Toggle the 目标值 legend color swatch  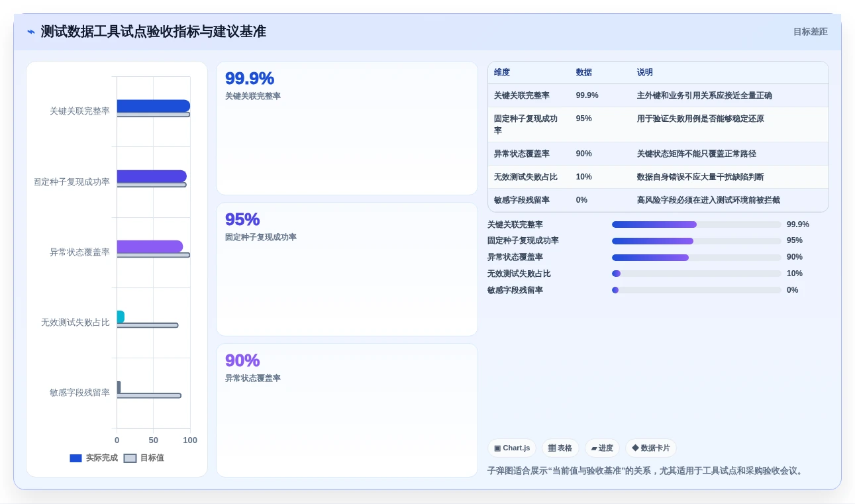pos(130,458)
